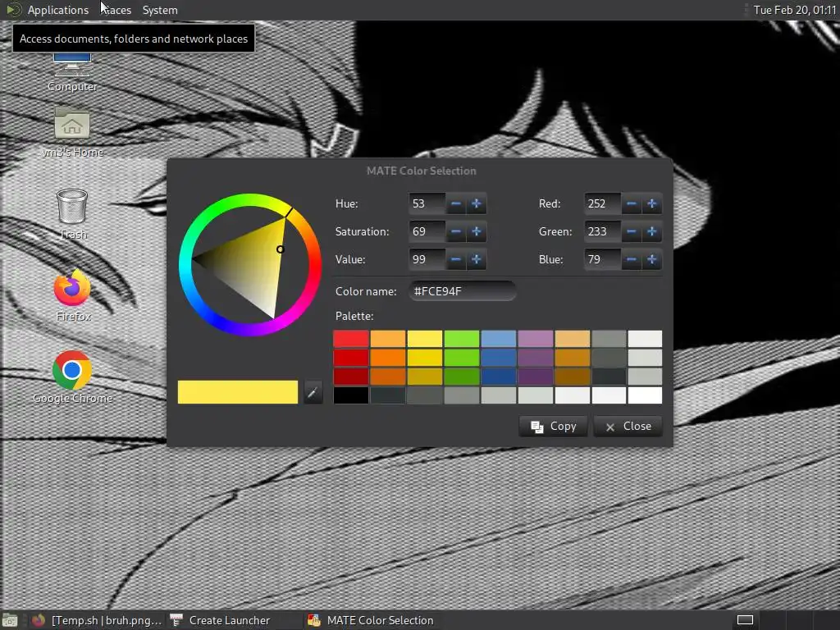This screenshot has width=840, height=630.
Task: Decrease Saturation with the minus button
Action: [456, 231]
